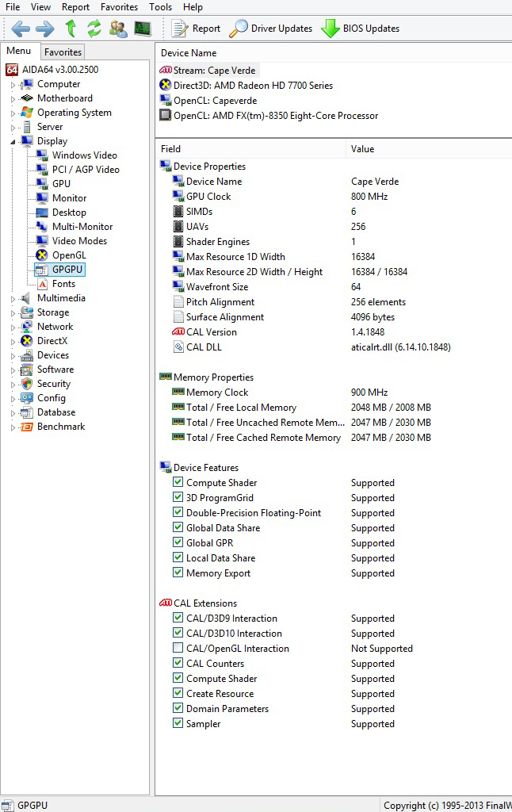
Task: Click the Device Name column header
Action: [x=334, y=53]
